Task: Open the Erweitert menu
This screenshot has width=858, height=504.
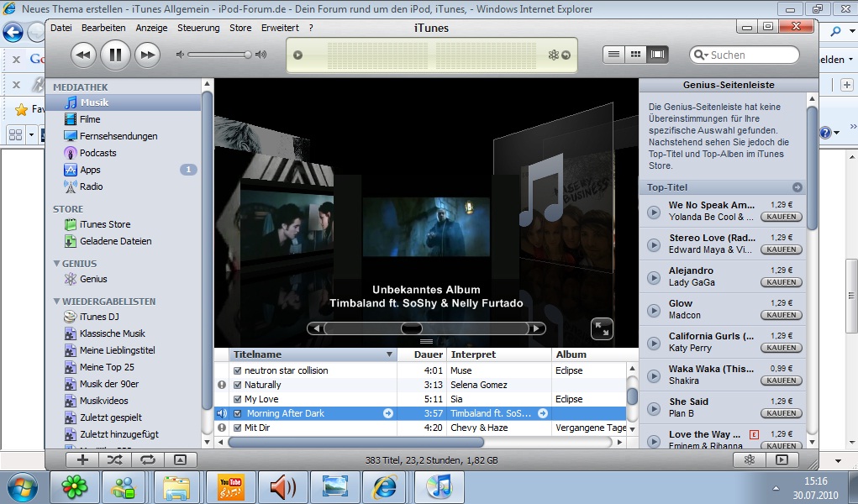Action: point(280,28)
